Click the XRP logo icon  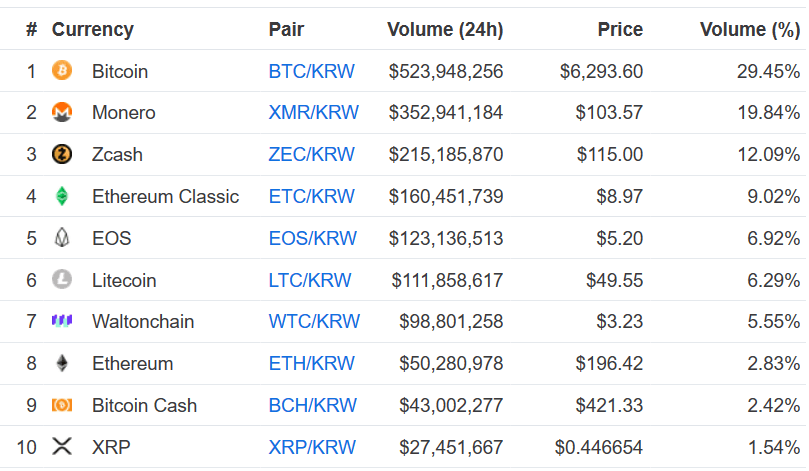(62, 446)
